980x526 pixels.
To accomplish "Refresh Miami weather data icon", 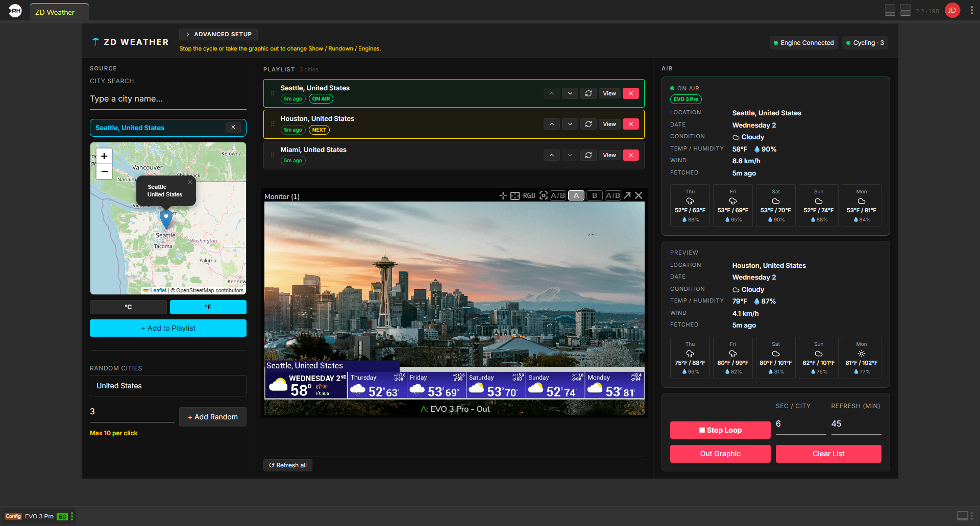I will (589, 155).
